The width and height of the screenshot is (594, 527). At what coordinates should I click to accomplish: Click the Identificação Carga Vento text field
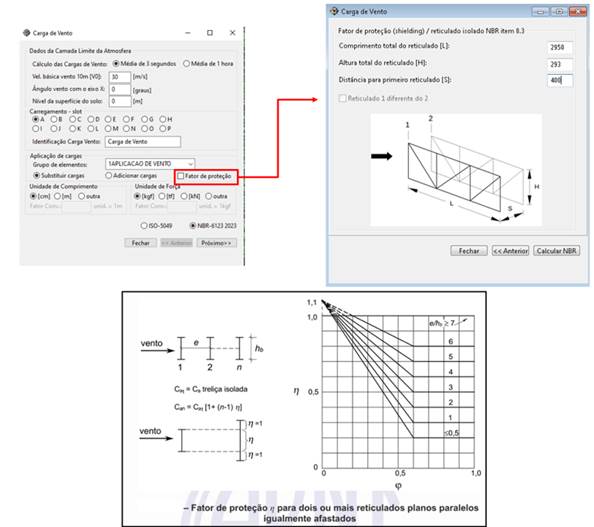point(143,142)
